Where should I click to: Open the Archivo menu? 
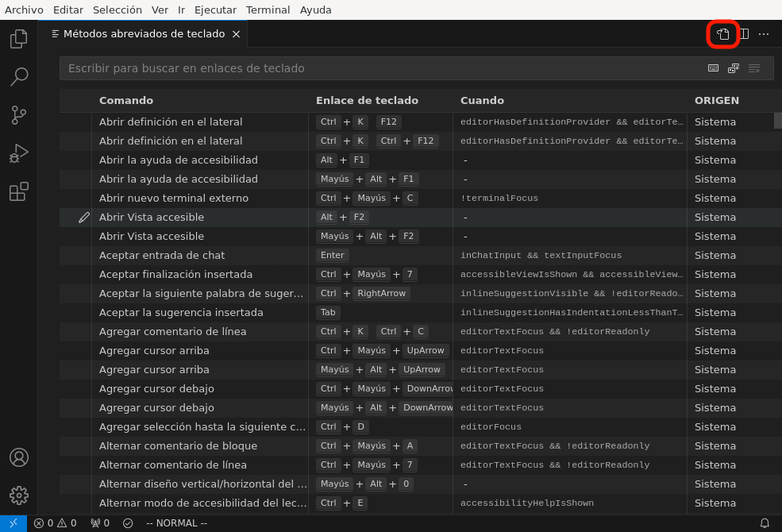(24, 10)
